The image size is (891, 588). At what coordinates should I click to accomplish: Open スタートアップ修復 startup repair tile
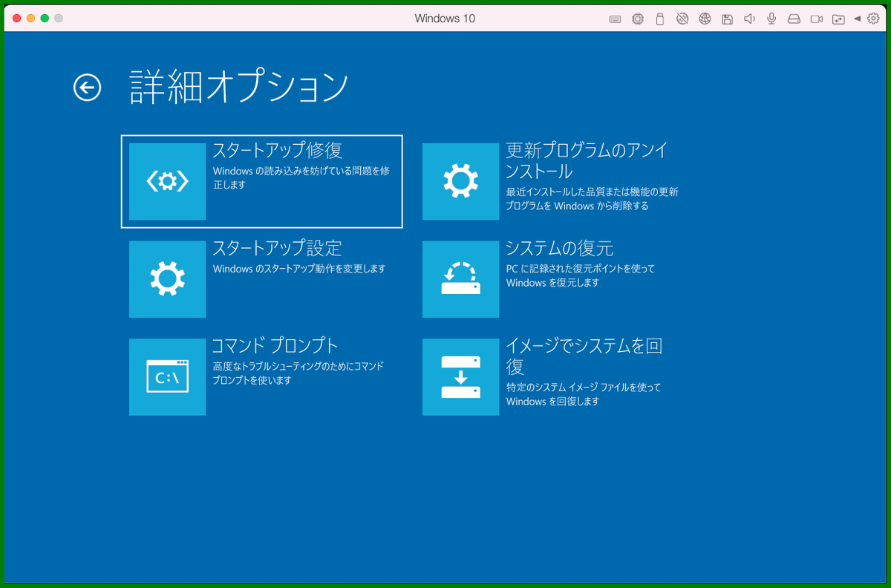(x=261, y=181)
